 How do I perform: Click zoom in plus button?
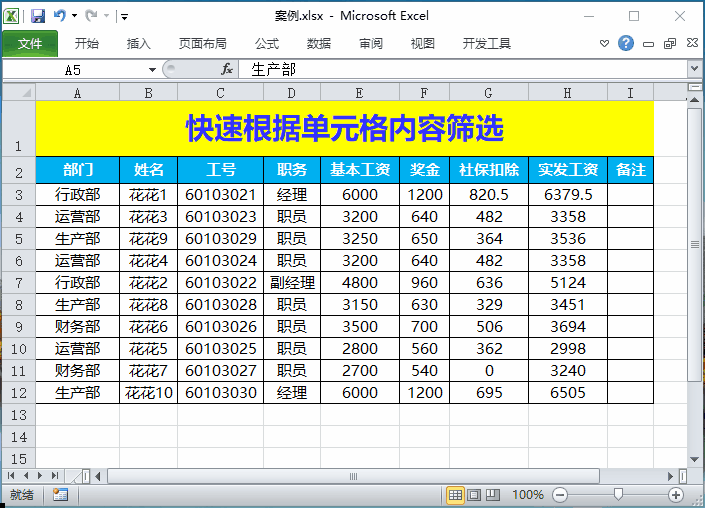point(676,494)
